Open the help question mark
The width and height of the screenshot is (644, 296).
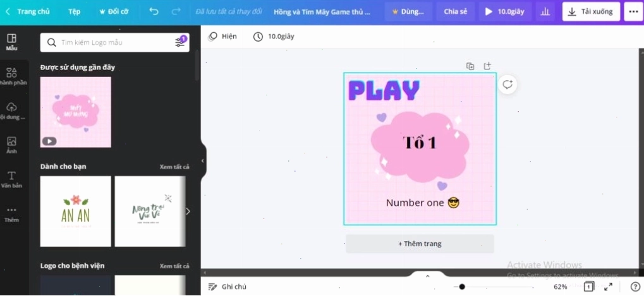tap(635, 287)
